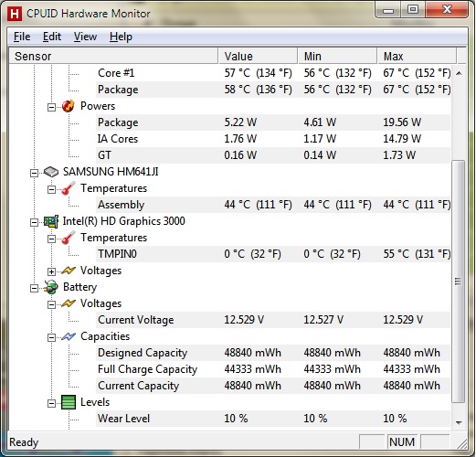The image size is (476, 457).
Task: Click the Min column header
Action: [x=337, y=56]
